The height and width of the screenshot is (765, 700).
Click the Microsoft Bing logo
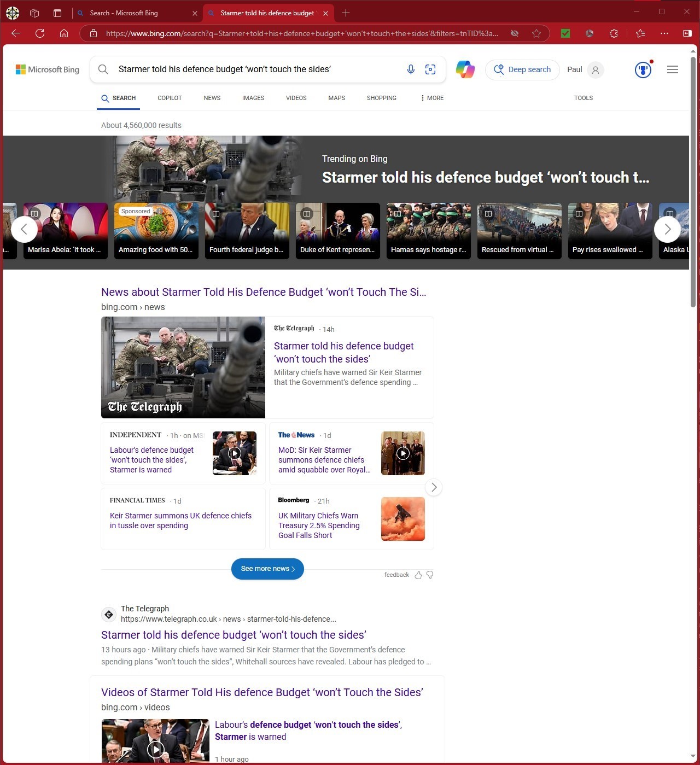point(48,69)
